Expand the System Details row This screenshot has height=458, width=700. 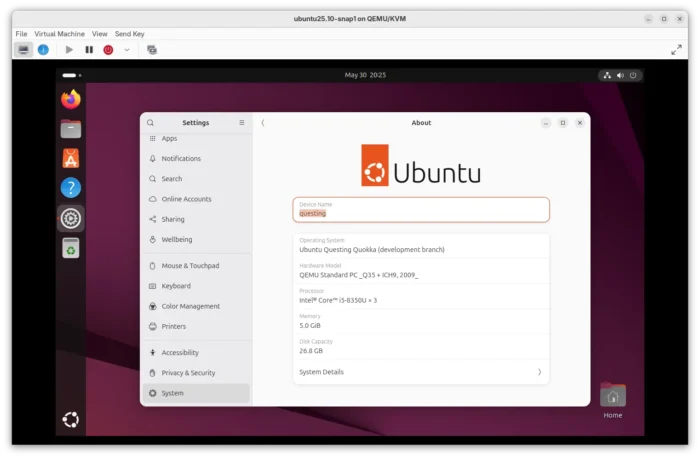(421, 372)
